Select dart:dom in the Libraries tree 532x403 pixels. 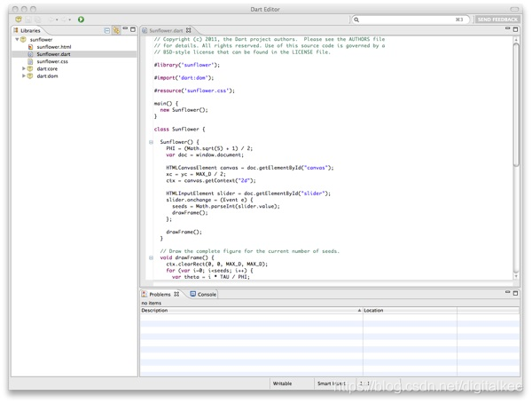(47, 76)
